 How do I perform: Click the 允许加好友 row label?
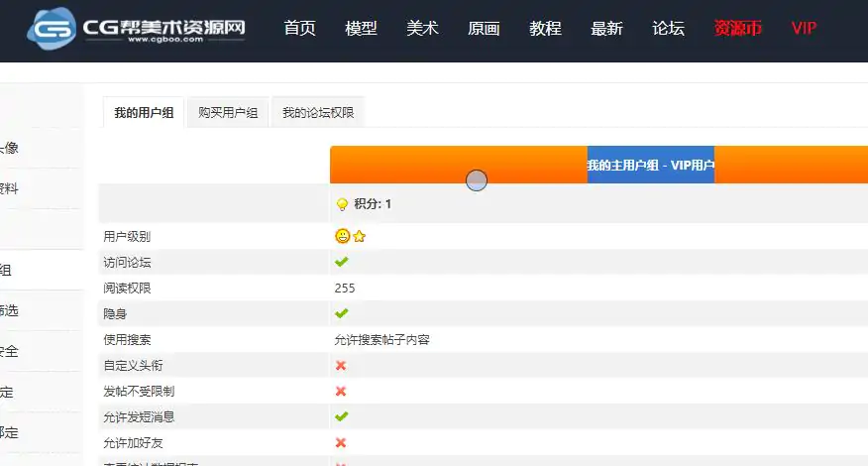(x=133, y=443)
